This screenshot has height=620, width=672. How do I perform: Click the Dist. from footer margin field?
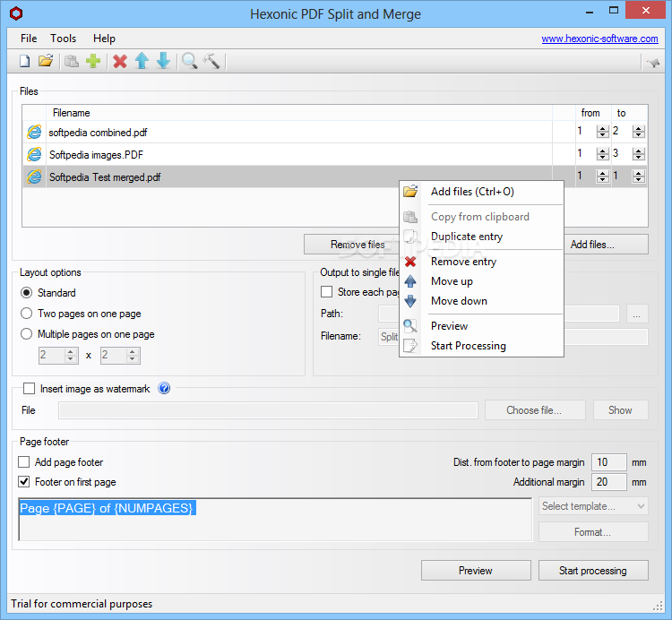click(609, 462)
